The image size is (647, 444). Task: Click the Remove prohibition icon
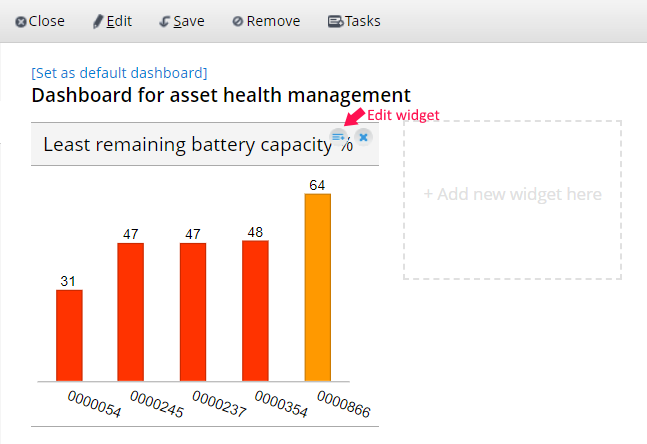coord(238,21)
